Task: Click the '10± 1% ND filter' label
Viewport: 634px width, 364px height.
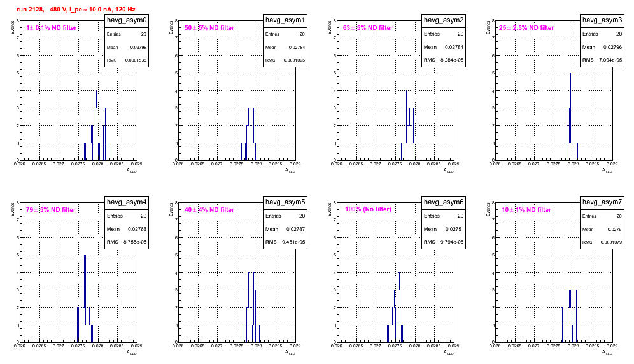Action: (526, 210)
